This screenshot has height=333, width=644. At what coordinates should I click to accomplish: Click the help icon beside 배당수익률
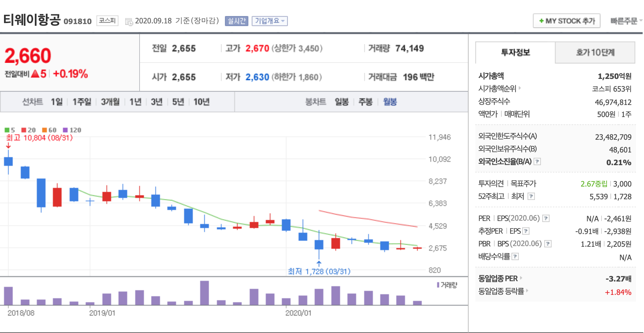[515, 257]
